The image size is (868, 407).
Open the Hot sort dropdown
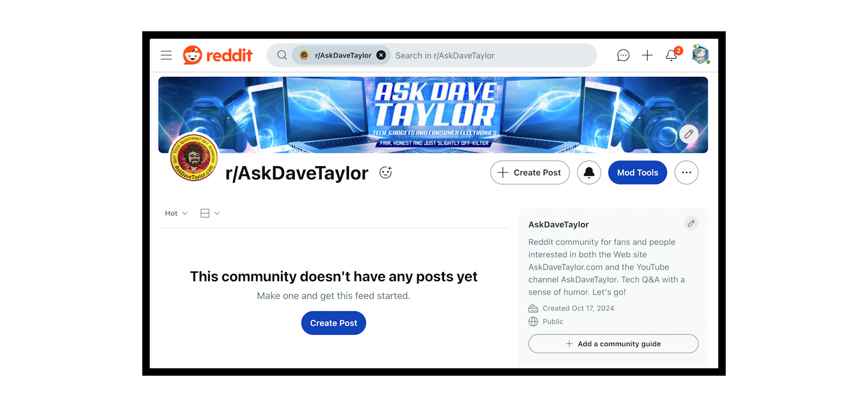175,213
